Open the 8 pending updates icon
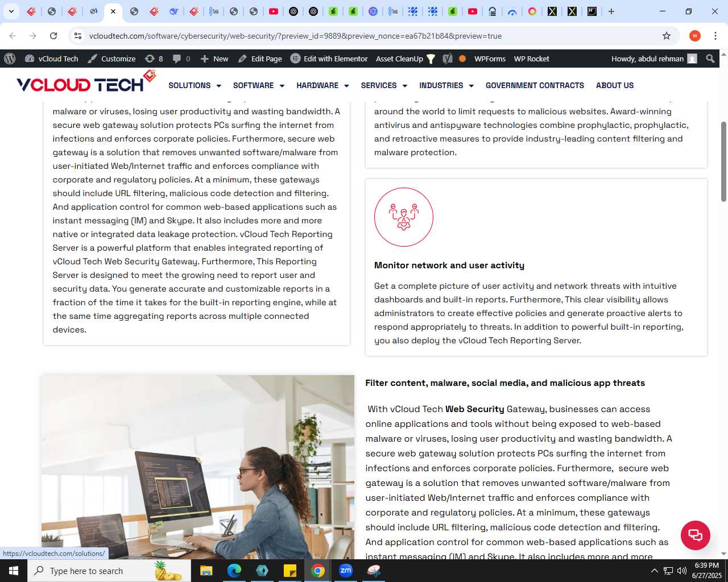 (x=154, y=59)
